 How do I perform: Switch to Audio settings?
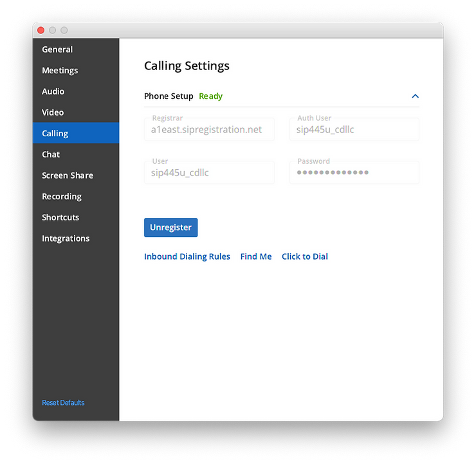tap(76, 91)
